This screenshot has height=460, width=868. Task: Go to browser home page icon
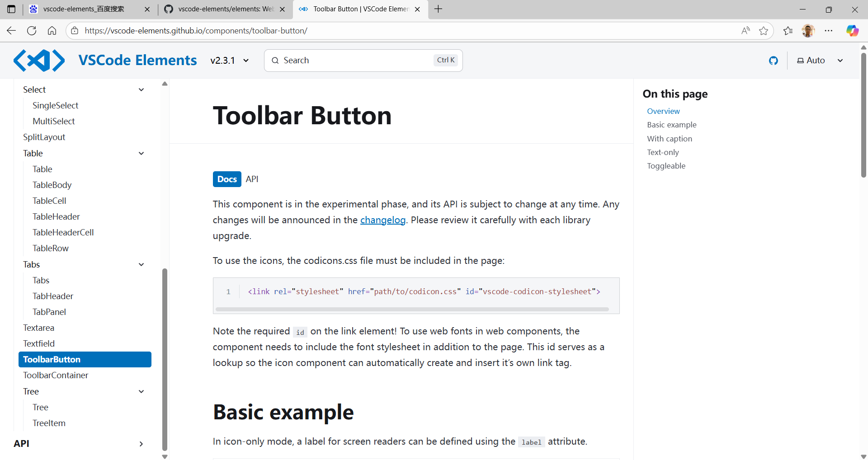[x=52, y=31]
